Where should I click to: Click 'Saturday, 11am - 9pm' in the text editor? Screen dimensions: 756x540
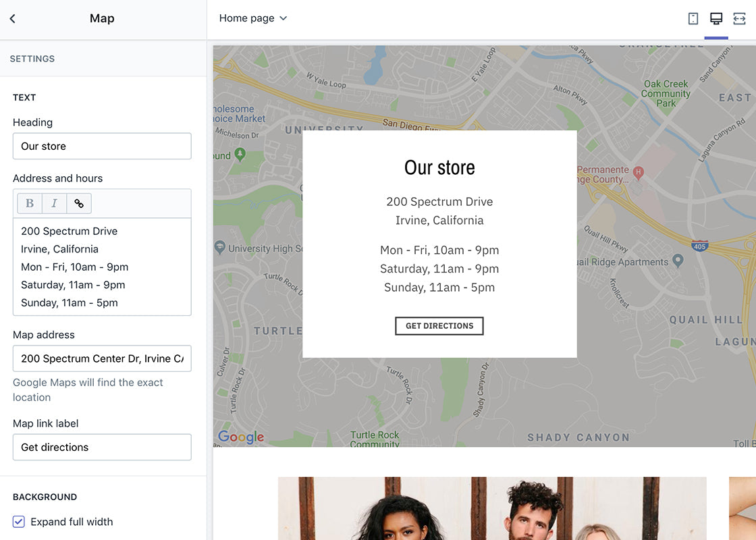[73, 285]
